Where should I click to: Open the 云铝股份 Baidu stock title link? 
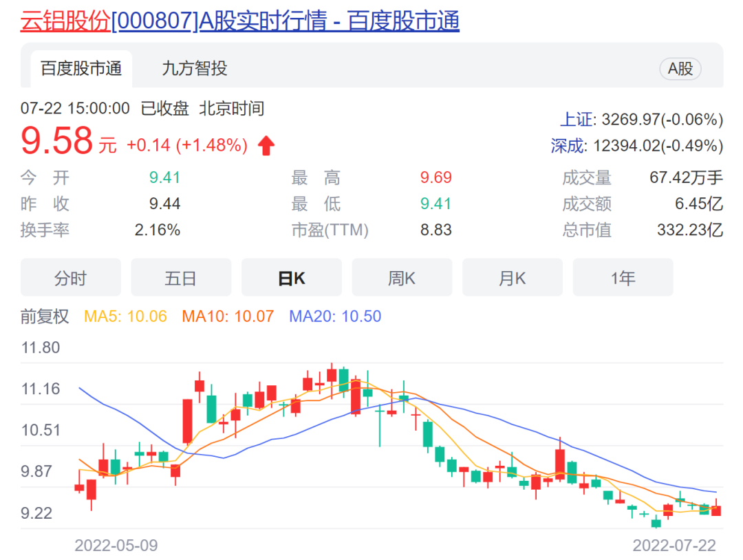[x=239, y=21]
